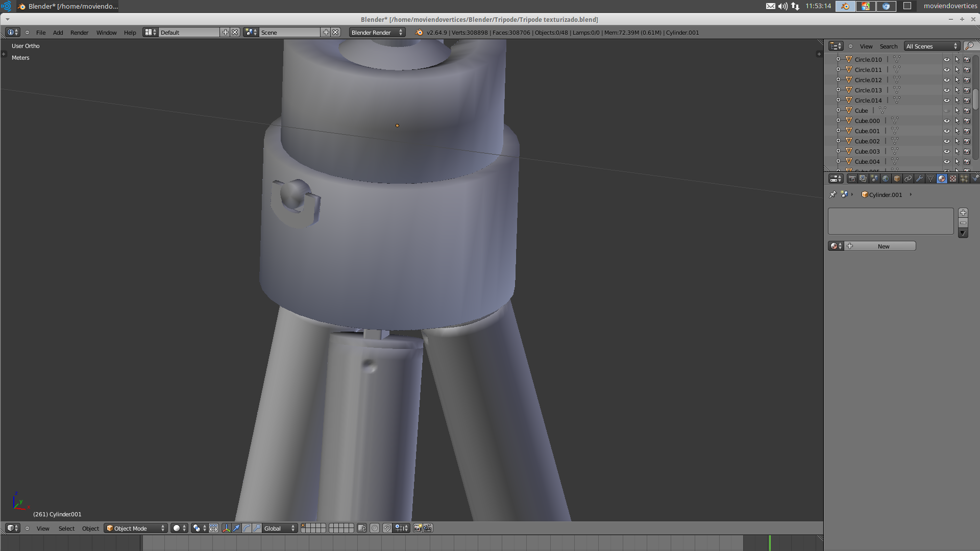Open the Modifiers wrench properties tab

[x=919, y=179]
